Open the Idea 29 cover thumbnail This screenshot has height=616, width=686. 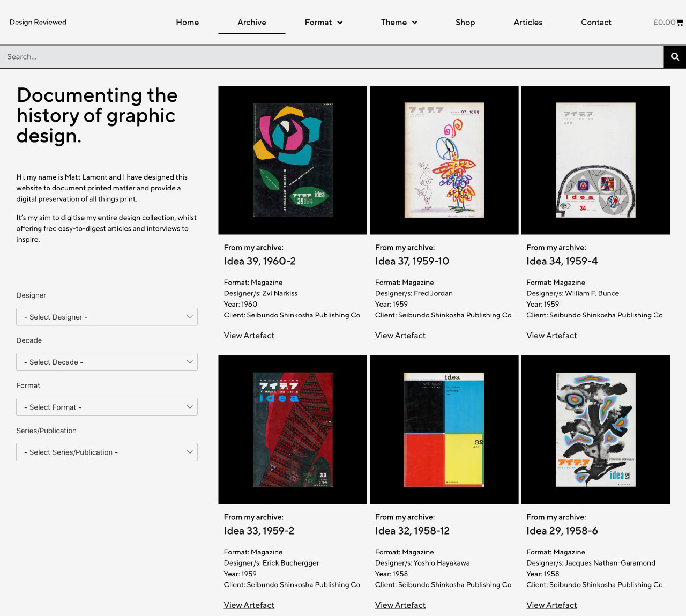595,429
